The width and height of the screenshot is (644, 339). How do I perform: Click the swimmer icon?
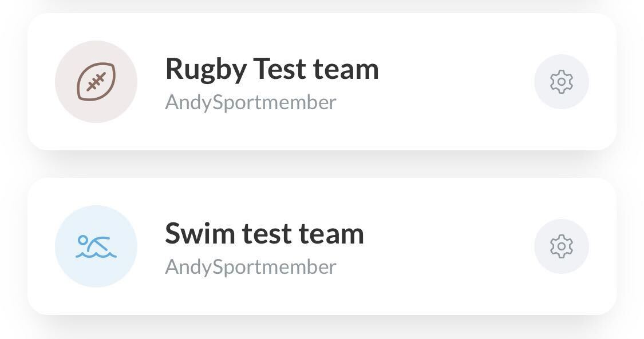(96, 246)
